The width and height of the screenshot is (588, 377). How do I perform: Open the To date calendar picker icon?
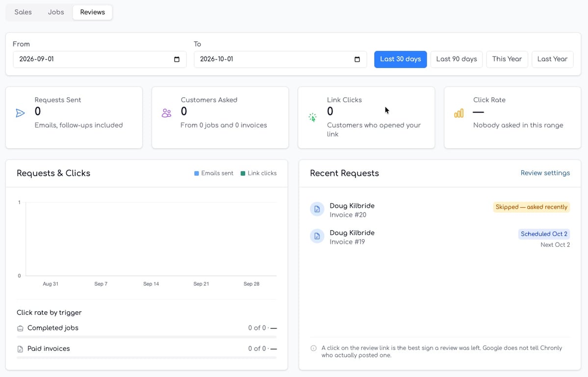[x=357, y=59]
